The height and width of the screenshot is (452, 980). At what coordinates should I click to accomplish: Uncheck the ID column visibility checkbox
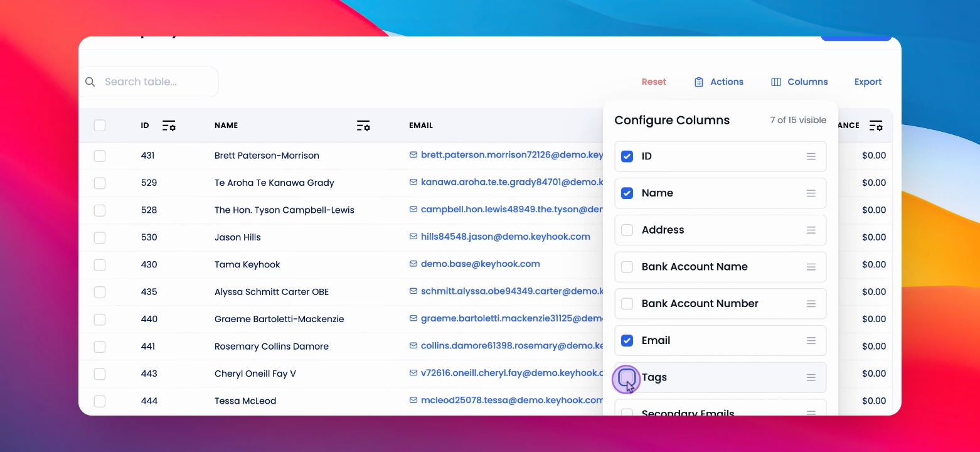coord(627,156)
